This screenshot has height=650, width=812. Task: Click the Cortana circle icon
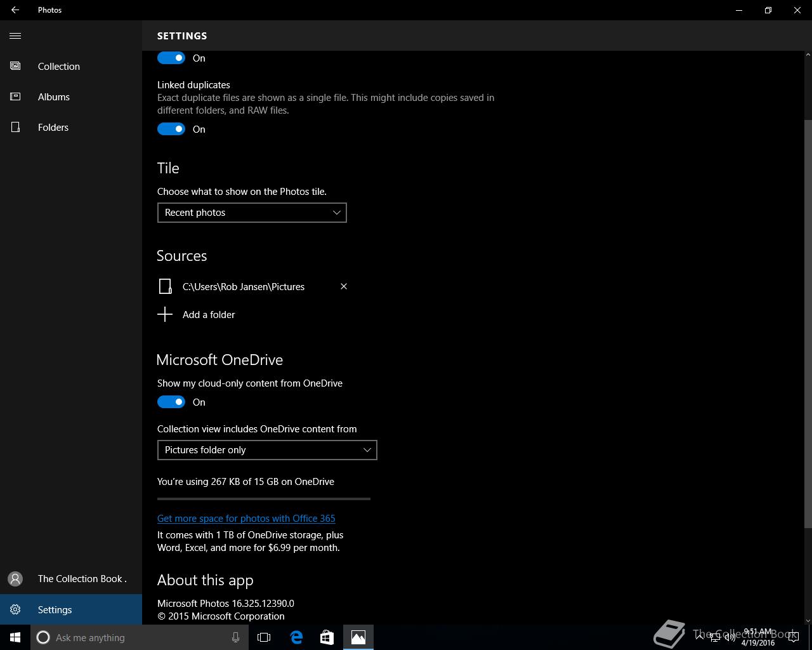point(43,637)
